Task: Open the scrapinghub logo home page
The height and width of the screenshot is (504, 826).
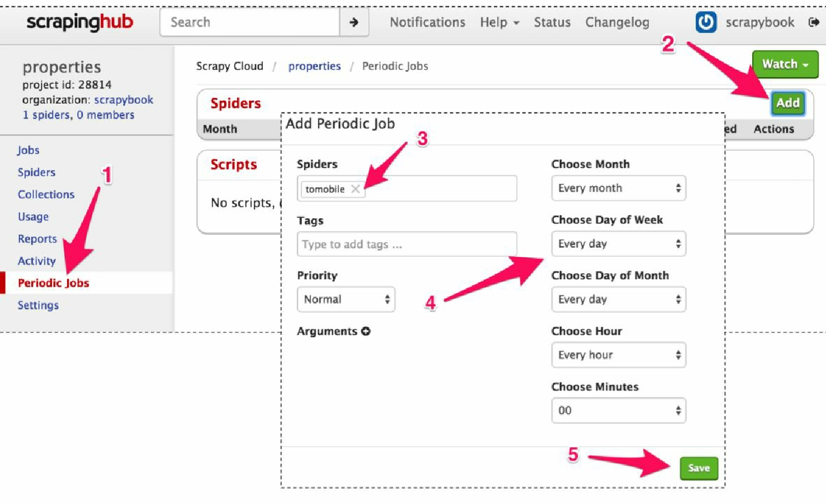Action: (80, 22)
